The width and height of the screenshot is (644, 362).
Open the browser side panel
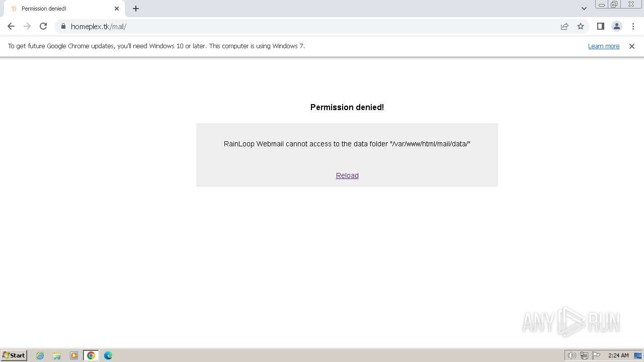tap(600, 26)
